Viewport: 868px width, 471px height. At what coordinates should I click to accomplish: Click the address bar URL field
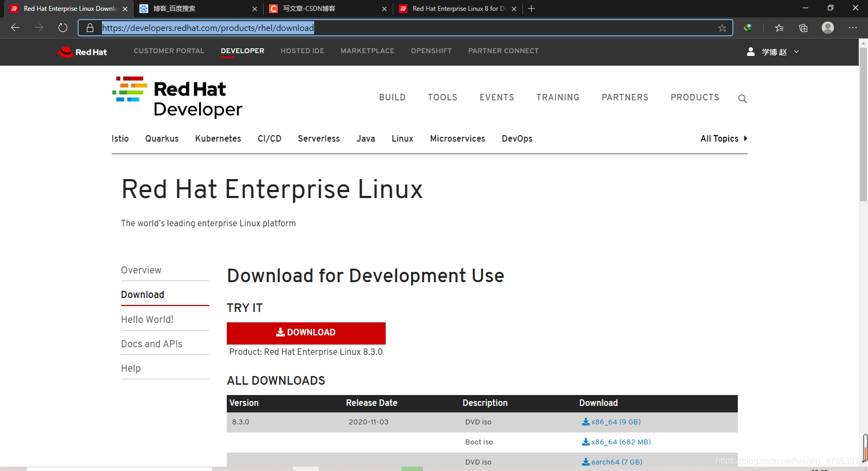pos(406,28)
